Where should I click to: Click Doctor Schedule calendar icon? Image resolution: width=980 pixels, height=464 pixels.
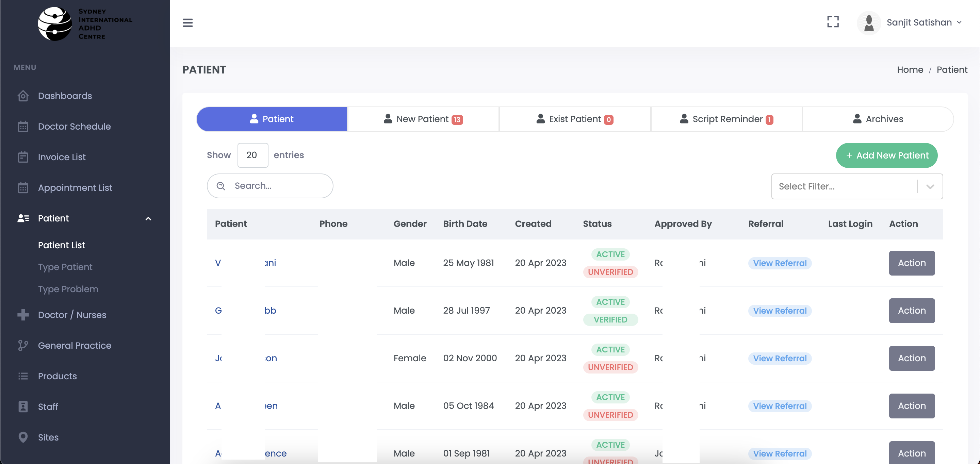[x=23, y=126]
